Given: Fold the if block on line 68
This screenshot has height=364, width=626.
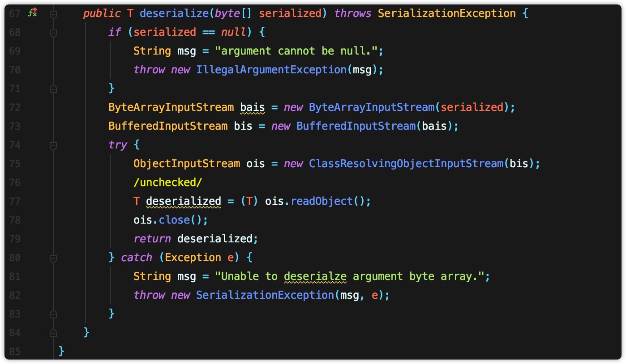Looking at the screenshot, I should tap(53, 32).
